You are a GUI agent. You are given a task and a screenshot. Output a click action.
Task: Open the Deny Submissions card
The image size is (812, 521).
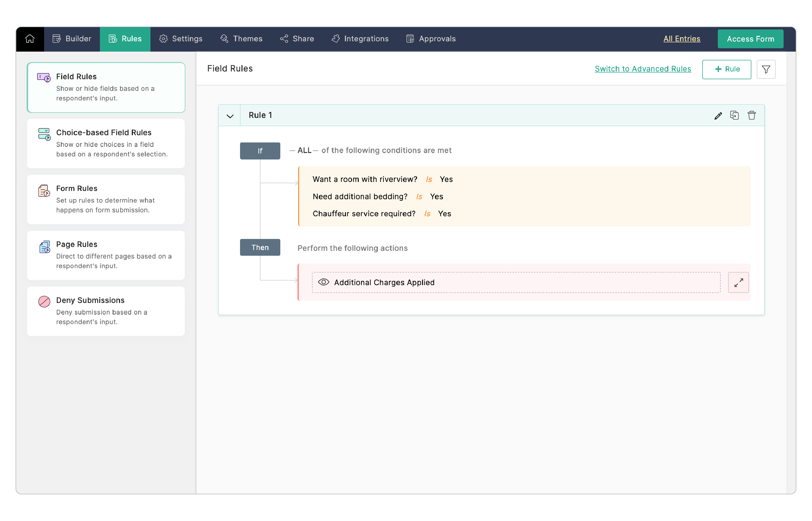pos(106,311)
